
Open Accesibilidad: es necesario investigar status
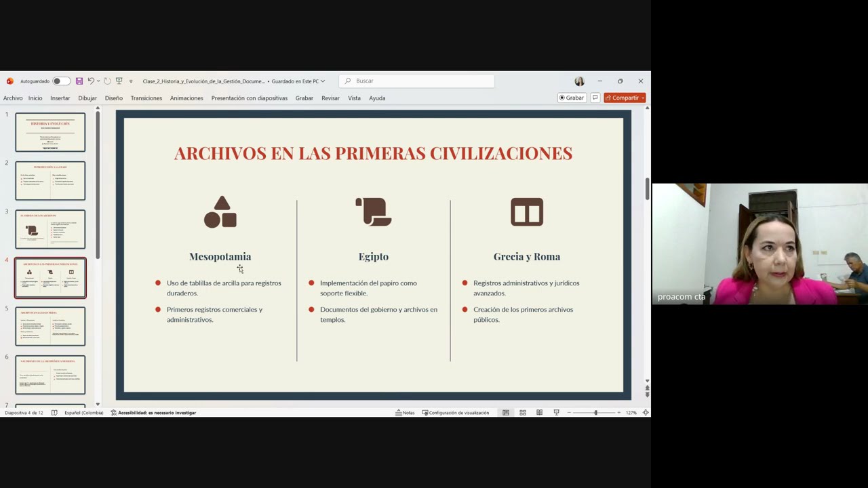[153, 413]
